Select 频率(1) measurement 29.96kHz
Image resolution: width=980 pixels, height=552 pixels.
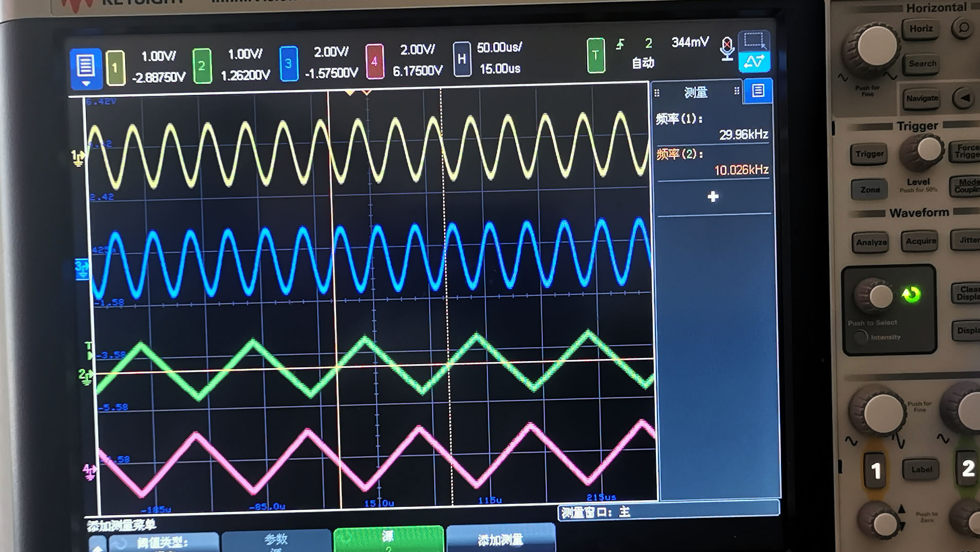coord(712,127)
